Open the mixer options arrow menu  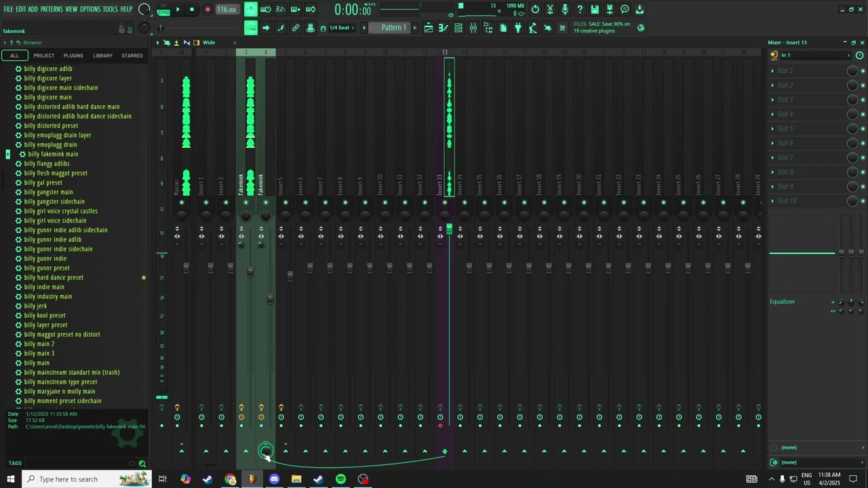[158, 43]
